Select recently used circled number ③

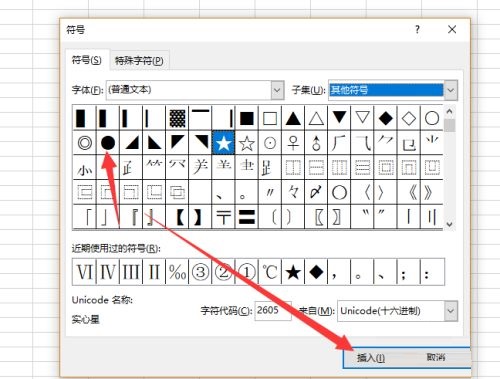point(200,272)
